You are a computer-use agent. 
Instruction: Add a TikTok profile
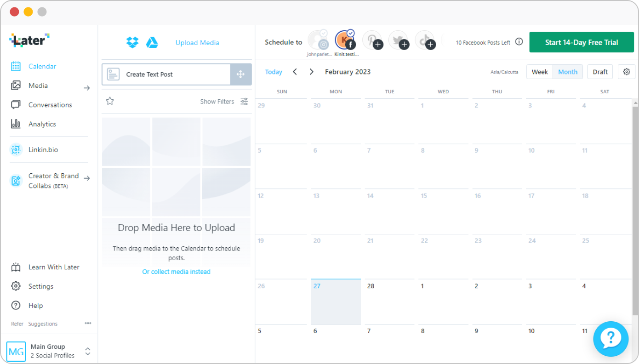click(425, 40)
